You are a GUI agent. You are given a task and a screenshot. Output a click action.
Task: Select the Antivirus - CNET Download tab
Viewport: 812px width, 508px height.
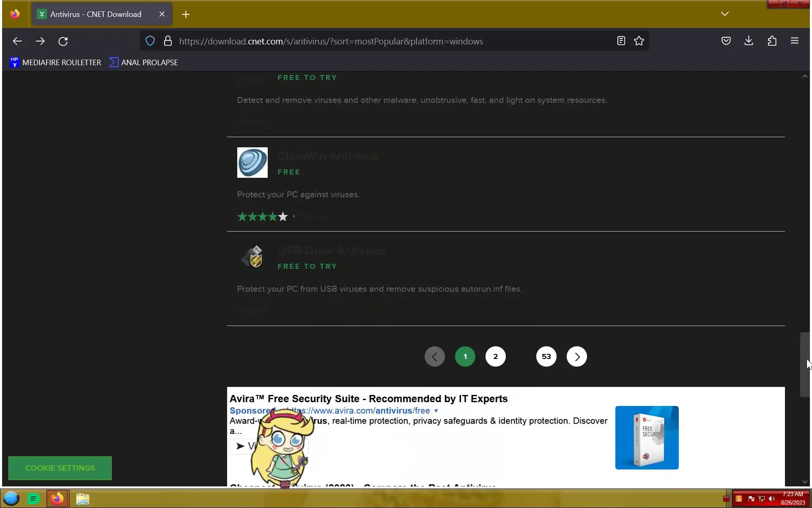pos(96,14)
